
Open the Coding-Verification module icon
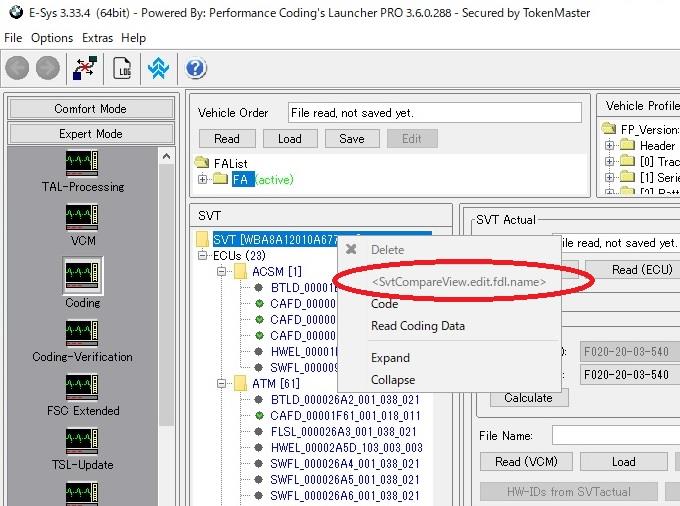82,333
